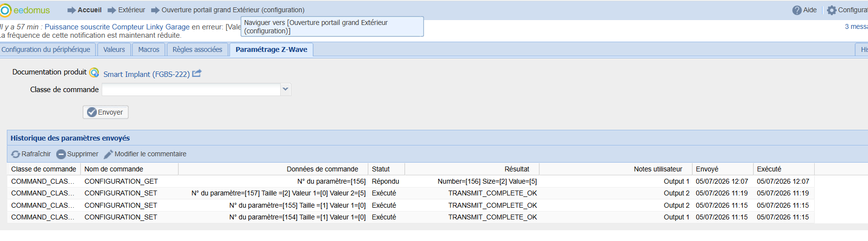Click the documentation search icon beside Documentation produit
868x241 pixels.
[94, 72]
